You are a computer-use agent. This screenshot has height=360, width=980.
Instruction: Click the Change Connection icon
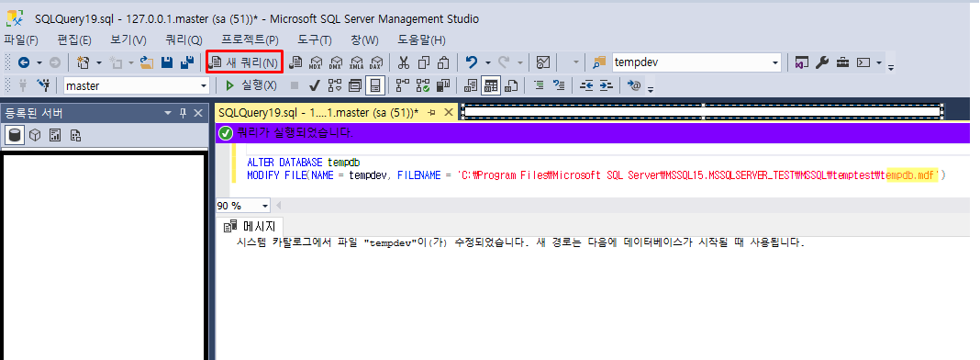pyautogui.click(x=43, y=85)
